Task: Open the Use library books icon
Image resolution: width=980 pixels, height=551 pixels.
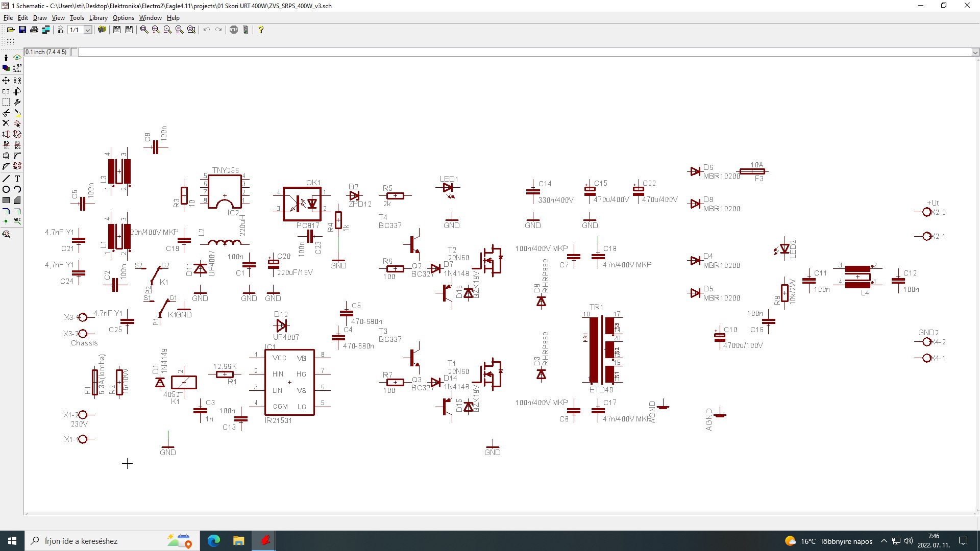Action: click(102, 30)
